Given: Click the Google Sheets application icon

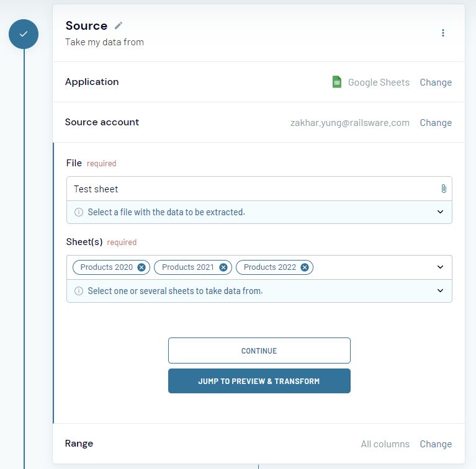Looking at the screenshot, I should click(336, 82).
